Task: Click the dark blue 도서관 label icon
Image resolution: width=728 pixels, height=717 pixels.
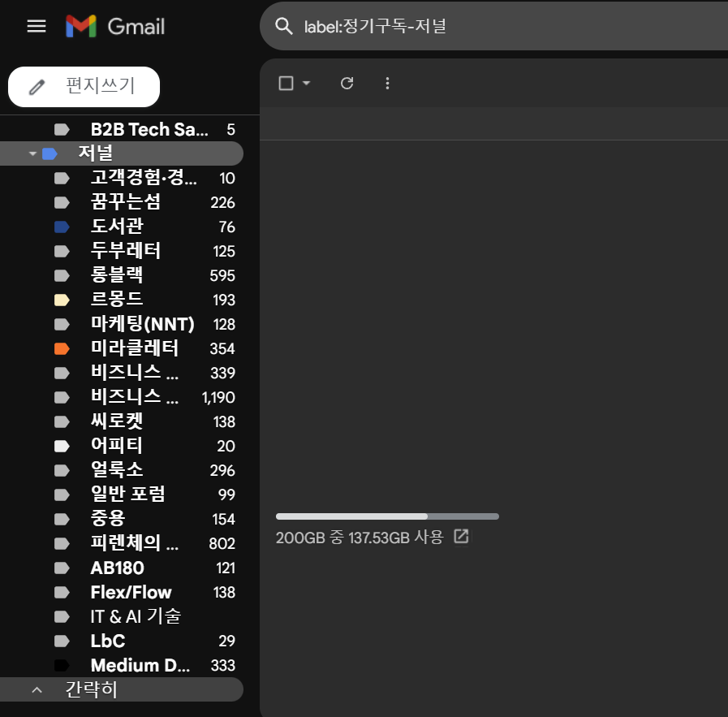Action: click(x=62, y=227)
